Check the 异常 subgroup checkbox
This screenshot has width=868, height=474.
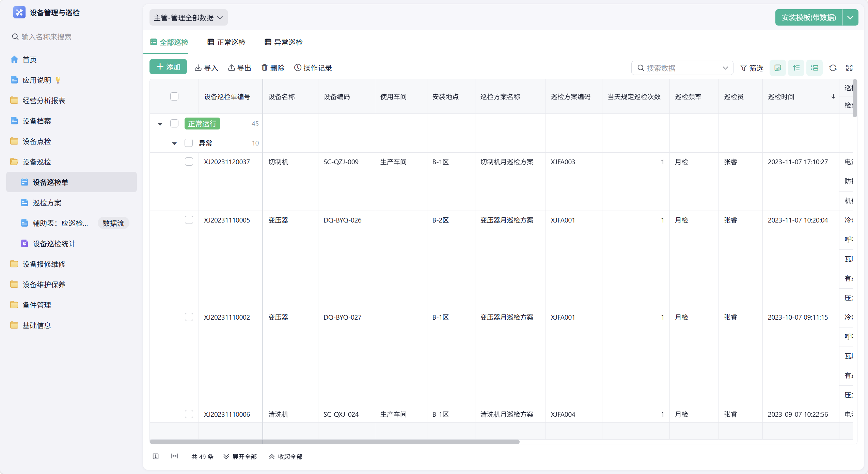tap(189, 143)
